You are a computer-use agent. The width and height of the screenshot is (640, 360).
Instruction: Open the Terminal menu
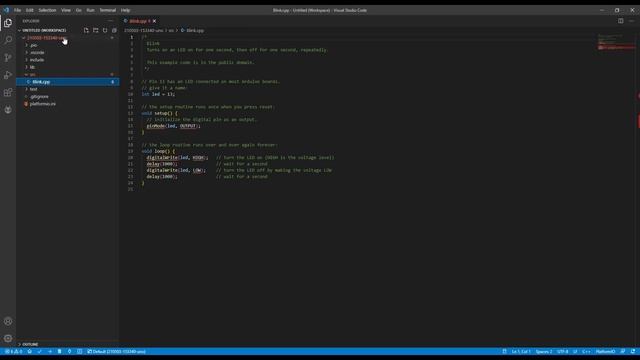click(108, 10)
